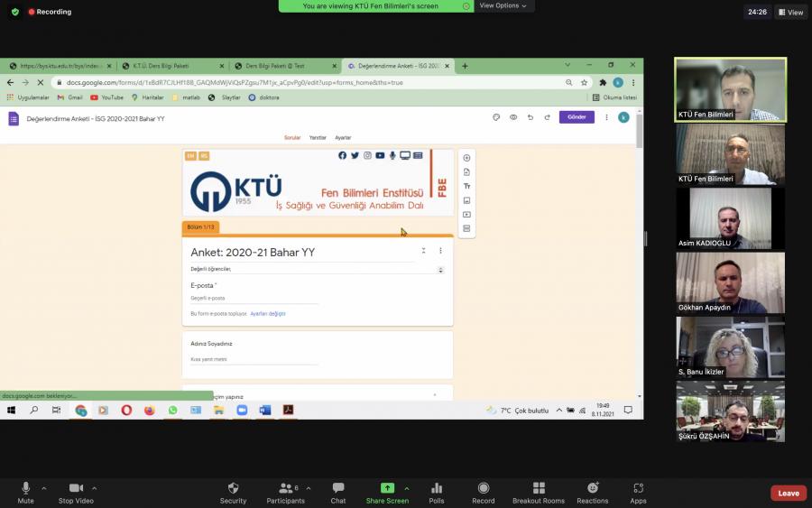Stop page loading button
The image size is (812, 508).
click(x=40, y=82)
